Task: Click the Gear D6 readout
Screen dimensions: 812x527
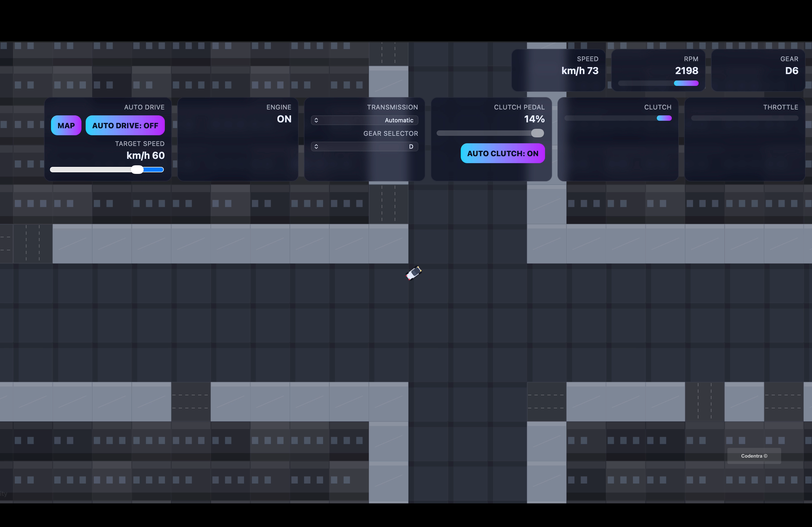Action: (x=792, y=71)
